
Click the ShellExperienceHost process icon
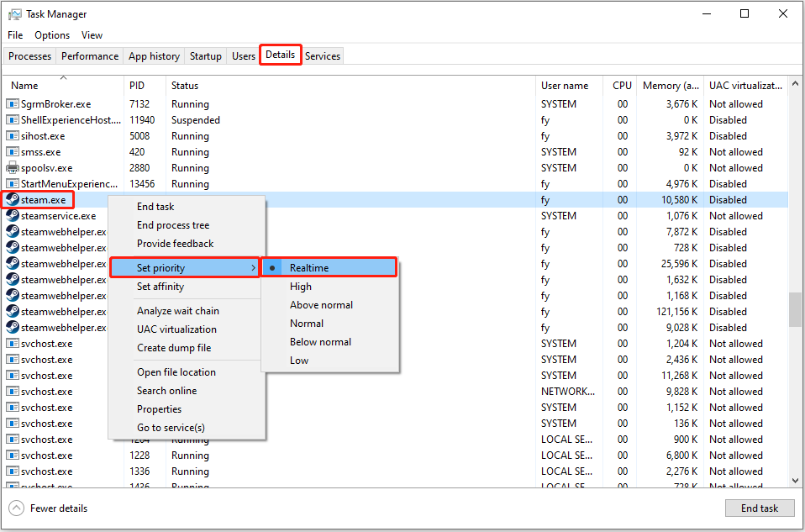tap(13, 120)
